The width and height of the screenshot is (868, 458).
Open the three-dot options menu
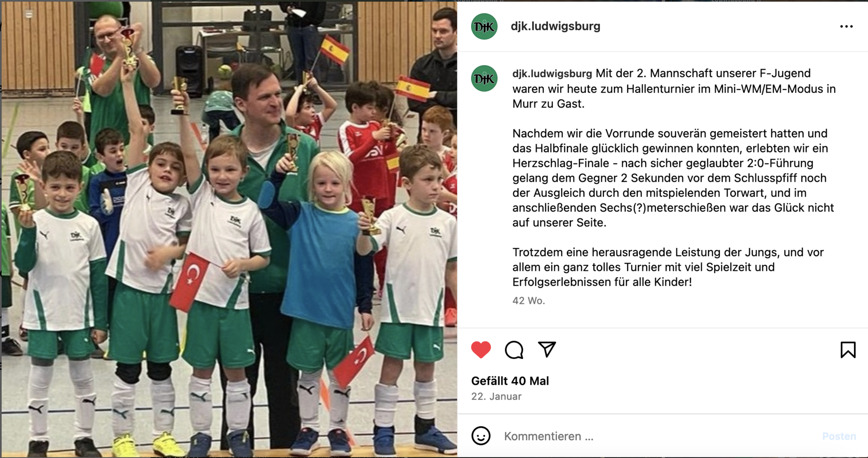846,27
